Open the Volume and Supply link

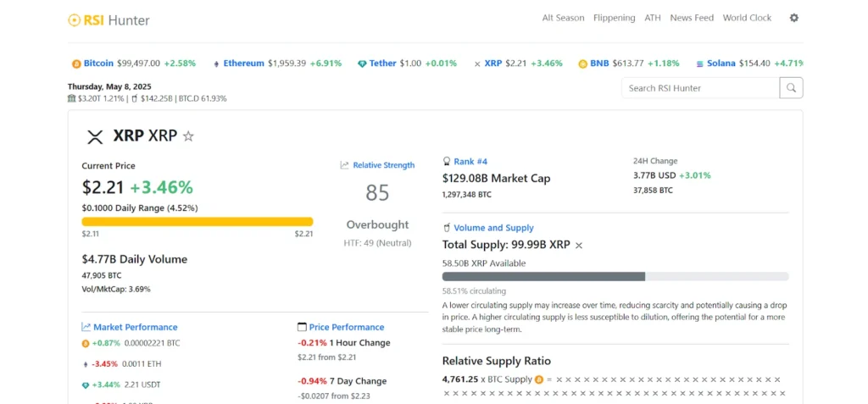point(494,228)
